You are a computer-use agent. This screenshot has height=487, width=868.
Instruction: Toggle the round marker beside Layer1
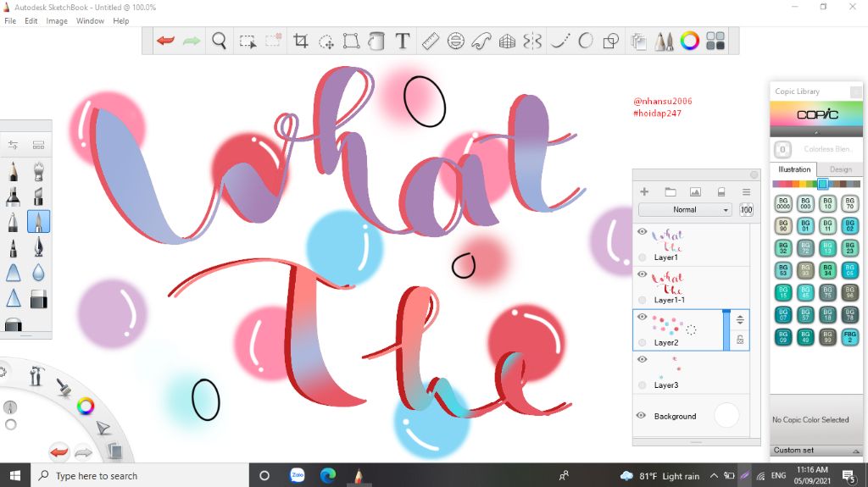[643, 257]
